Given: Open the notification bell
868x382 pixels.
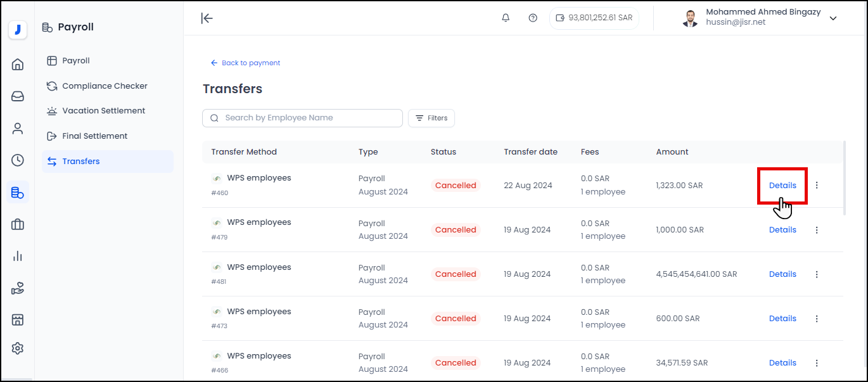Looking at the screenshot, I should tap(505, 18).
